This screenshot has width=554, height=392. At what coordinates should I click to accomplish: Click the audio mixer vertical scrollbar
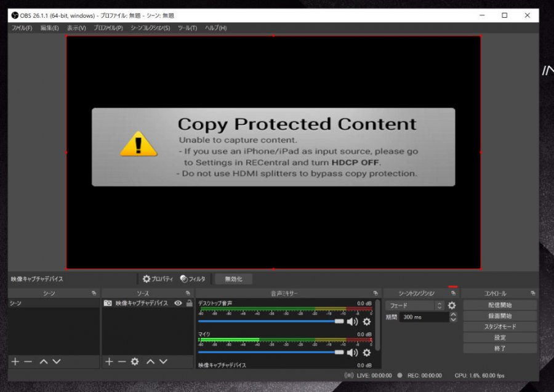coord(378,325)
